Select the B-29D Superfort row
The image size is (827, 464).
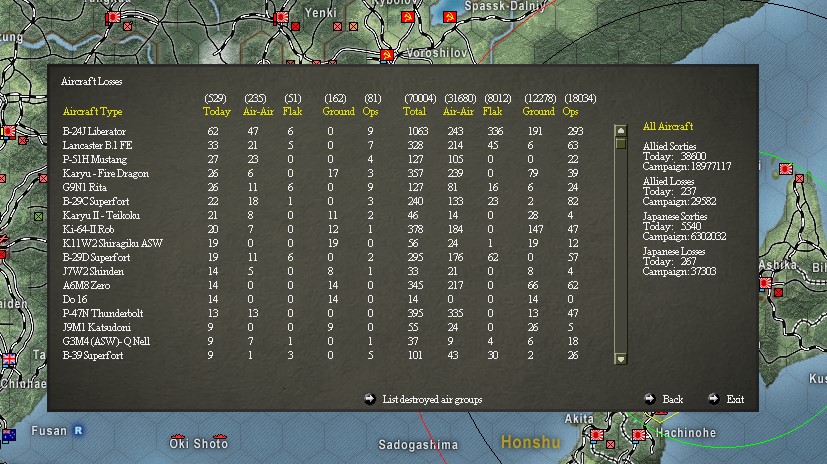323,257
